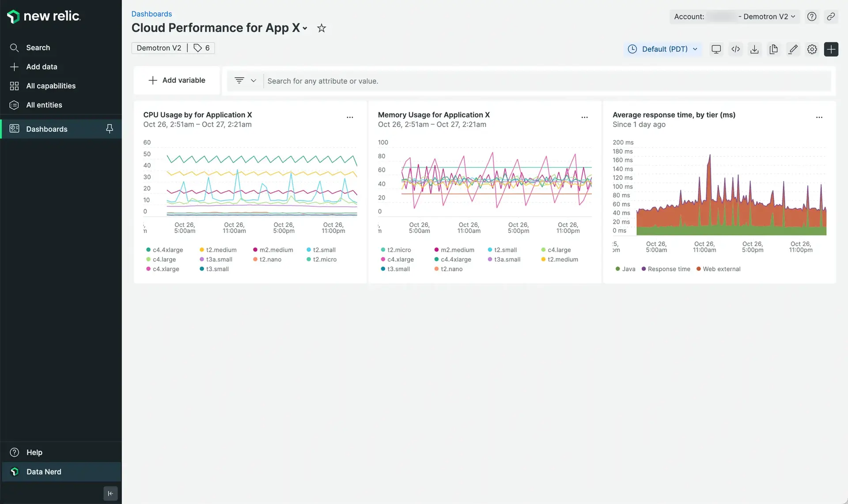Follow the Dashboards breadcrumb link

click(151, 14)
